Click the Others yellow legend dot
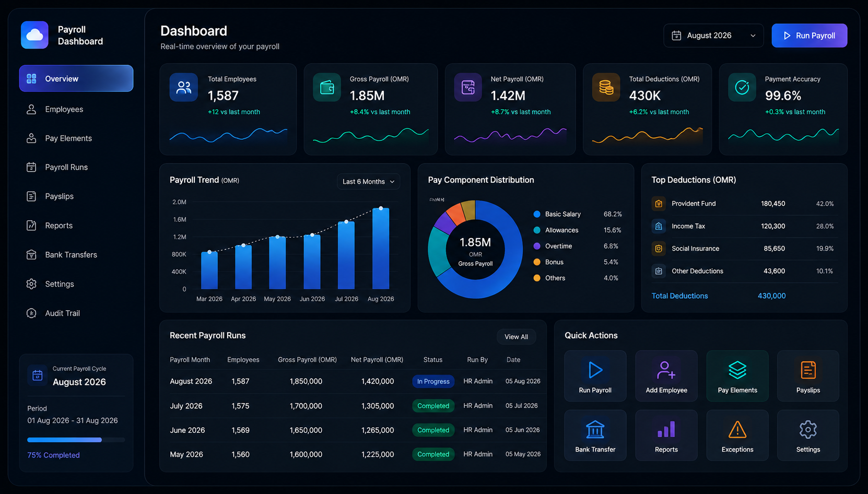 click(x=537, y=278)
